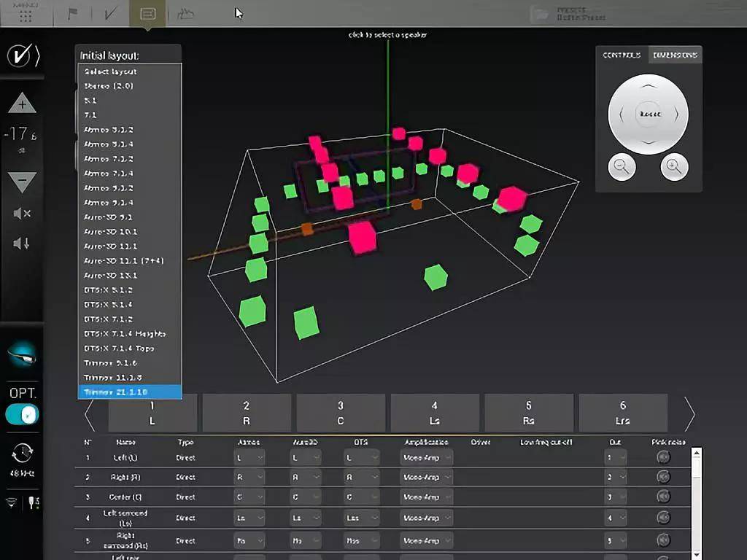This screenshot has width=747, height=560.
Task: Click the home grid icon at top left
Action: coord(25,14)
